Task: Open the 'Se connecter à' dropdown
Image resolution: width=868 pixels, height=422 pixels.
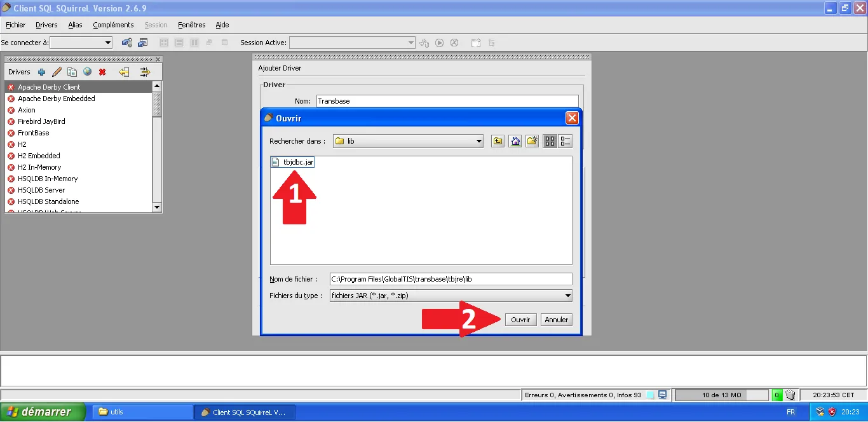Action: tap(107, 43)
